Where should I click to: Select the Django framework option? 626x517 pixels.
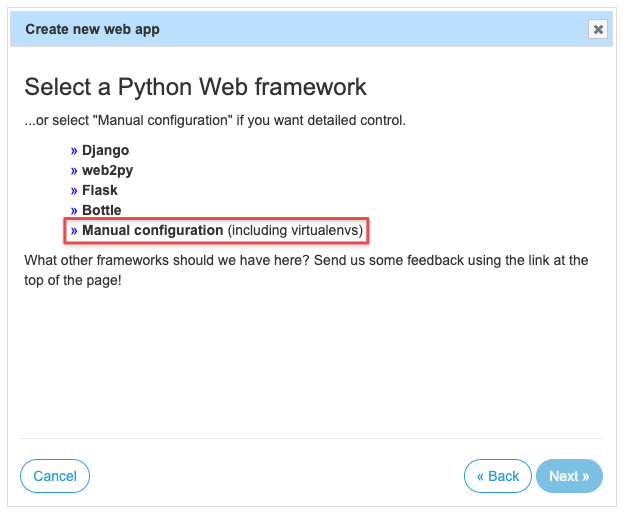pyautogui.click(x=105, y=150)
